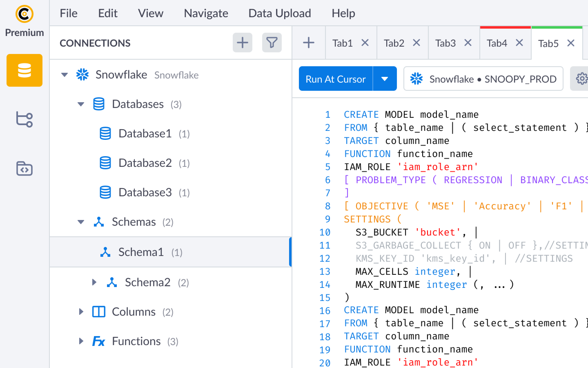
Task: Click the Databases group icon
Action: [x=99, y=104]
